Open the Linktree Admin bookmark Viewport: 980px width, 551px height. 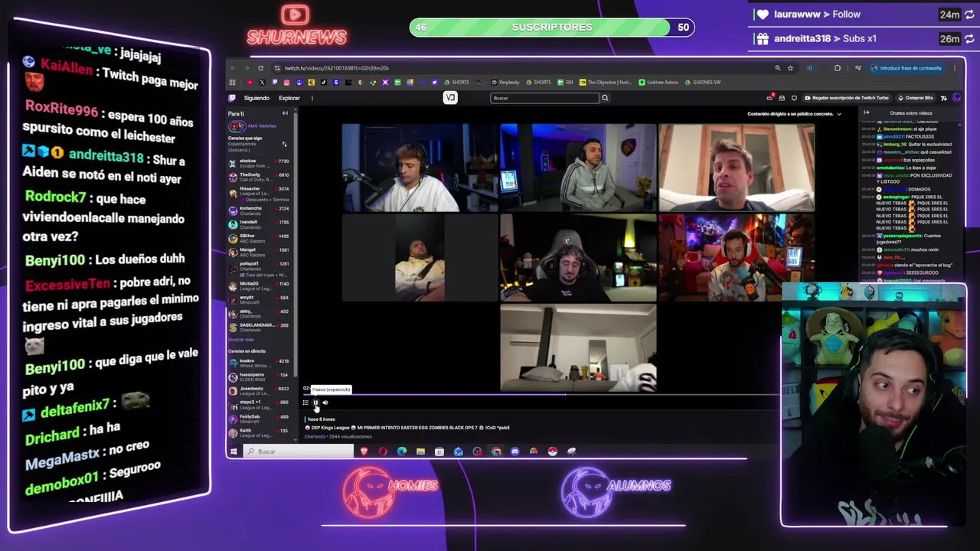(x=658, y=82)
